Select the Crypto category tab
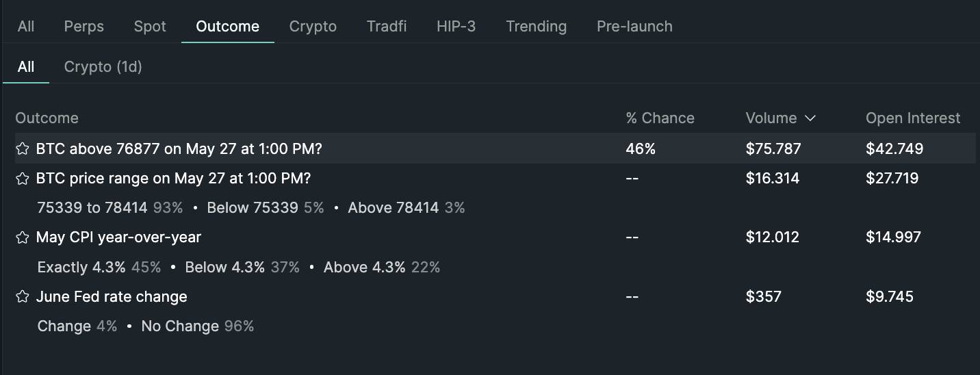Screen dimensions: 980x375 tap(313, 26)
